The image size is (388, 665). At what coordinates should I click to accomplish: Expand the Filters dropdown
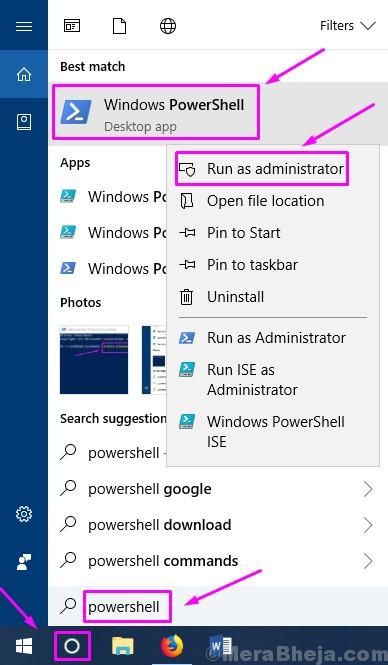[348, 26]
